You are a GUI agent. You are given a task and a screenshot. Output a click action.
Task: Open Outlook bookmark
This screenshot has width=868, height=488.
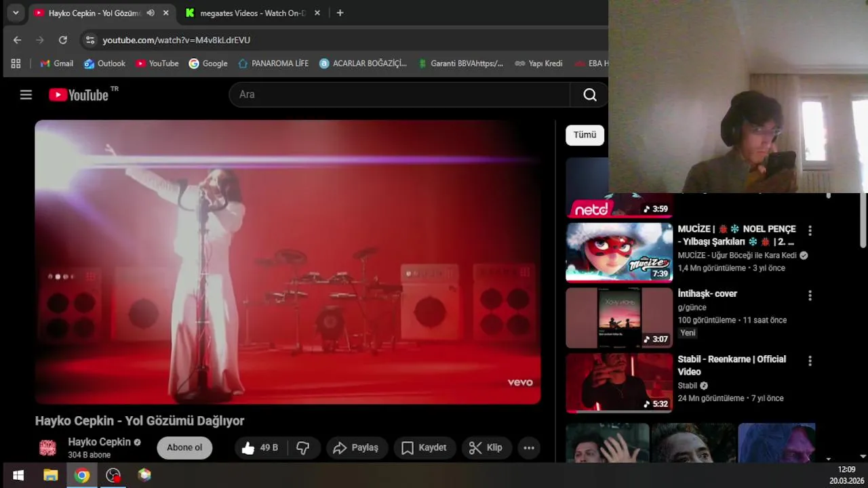104,64
